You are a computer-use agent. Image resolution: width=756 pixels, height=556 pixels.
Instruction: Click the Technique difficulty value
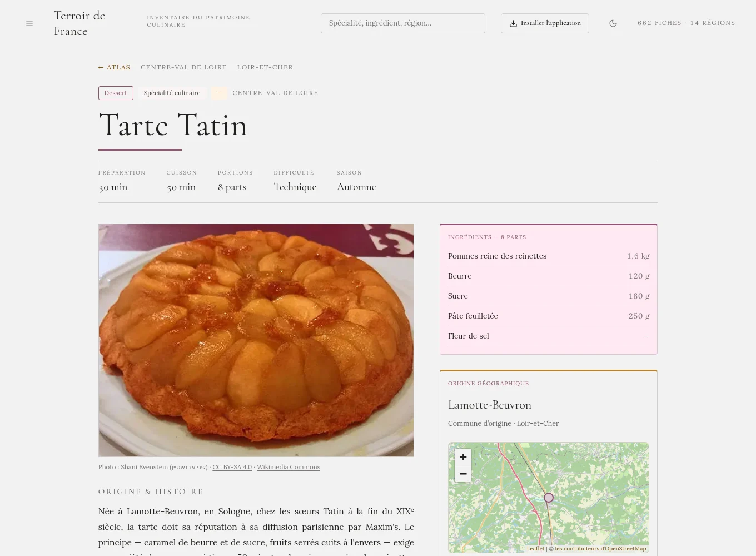(295, 187)
